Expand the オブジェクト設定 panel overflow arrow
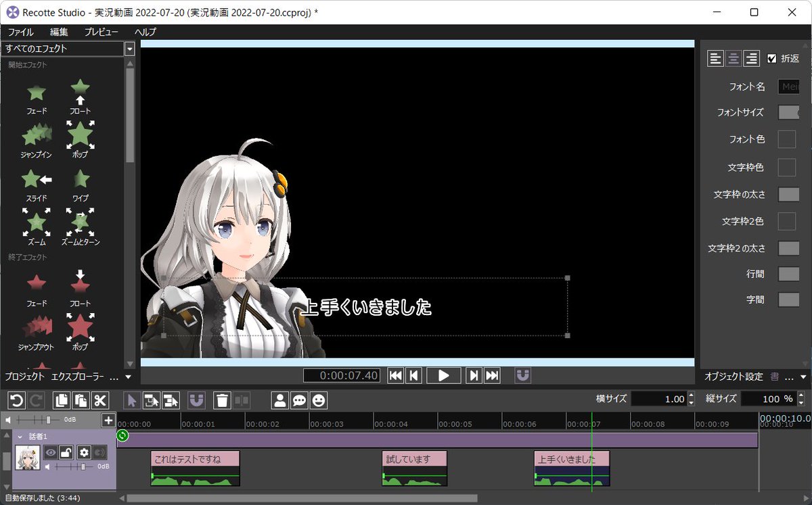 [x=804, y=377]
